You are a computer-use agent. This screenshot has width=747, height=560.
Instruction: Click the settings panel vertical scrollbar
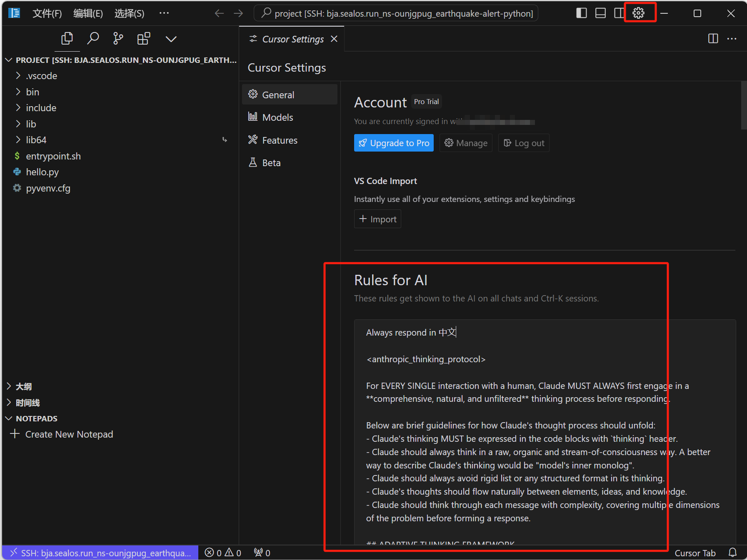744,105
